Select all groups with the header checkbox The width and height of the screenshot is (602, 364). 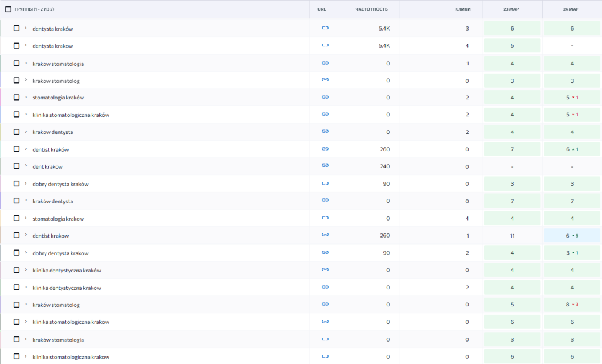tap(8, 9)
